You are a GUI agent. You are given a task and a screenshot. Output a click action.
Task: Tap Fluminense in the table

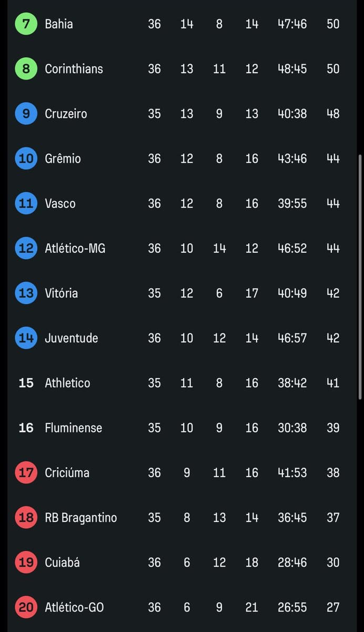(73, 428)
